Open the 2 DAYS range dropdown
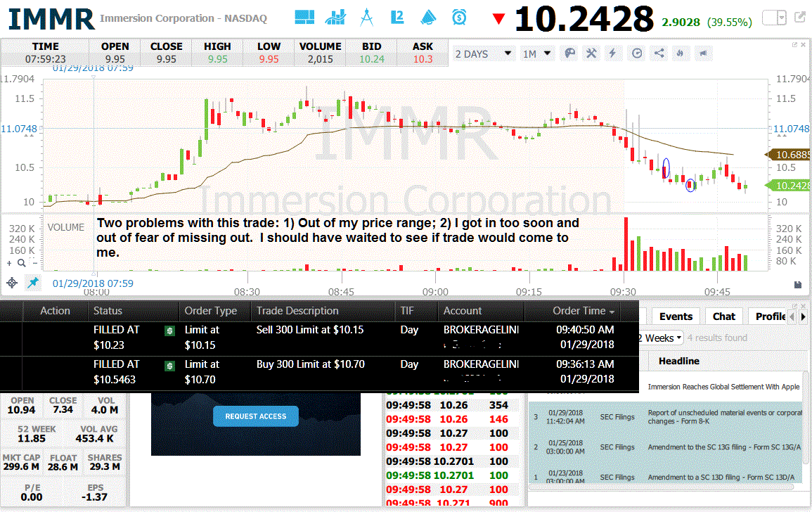Image resolution: width=812 pixels, height=512 pixels. pos(483,53)
